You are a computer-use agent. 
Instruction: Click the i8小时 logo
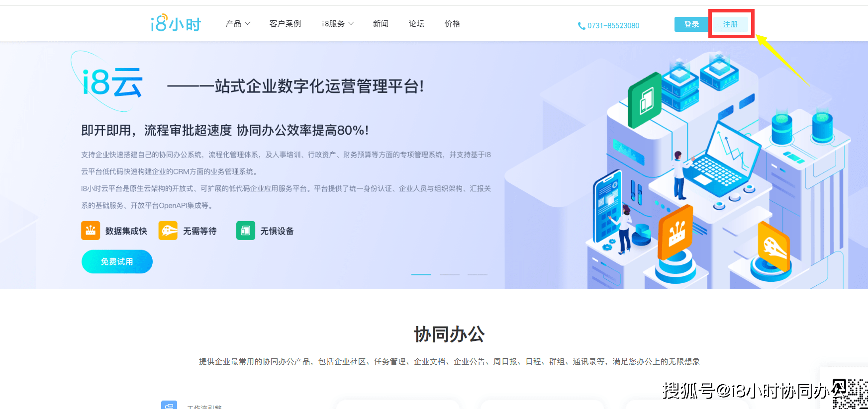176,23
